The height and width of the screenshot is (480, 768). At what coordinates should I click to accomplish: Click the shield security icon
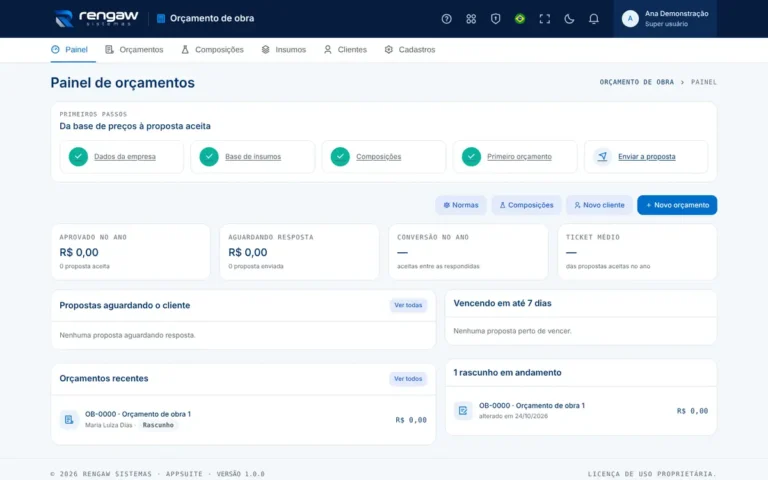[495, 19]
